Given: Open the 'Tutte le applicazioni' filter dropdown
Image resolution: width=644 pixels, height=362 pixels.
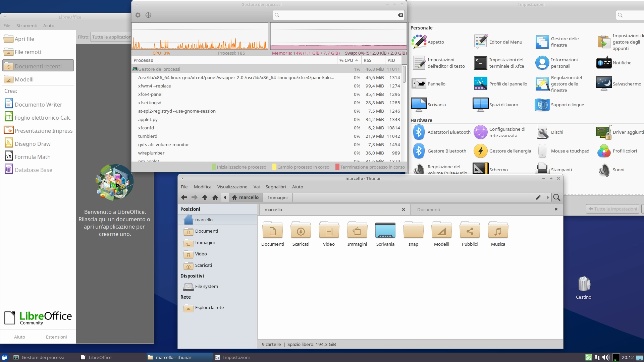Looking at the screenshot, I should click(112, 37).
